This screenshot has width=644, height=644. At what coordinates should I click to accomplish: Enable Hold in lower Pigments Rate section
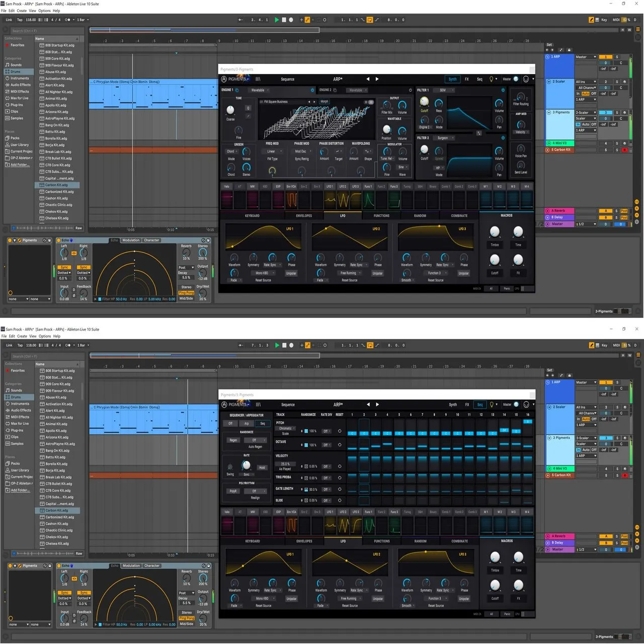click(262, 467)
